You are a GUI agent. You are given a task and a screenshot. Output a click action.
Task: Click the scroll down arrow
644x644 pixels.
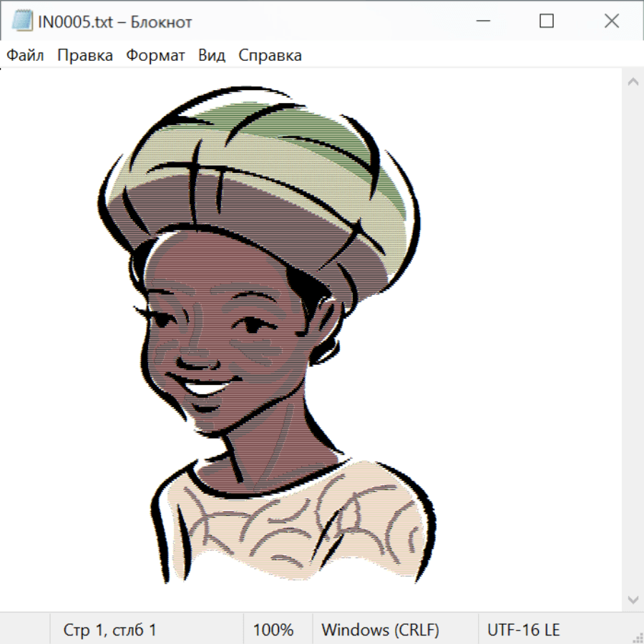(x=633, y=599)
